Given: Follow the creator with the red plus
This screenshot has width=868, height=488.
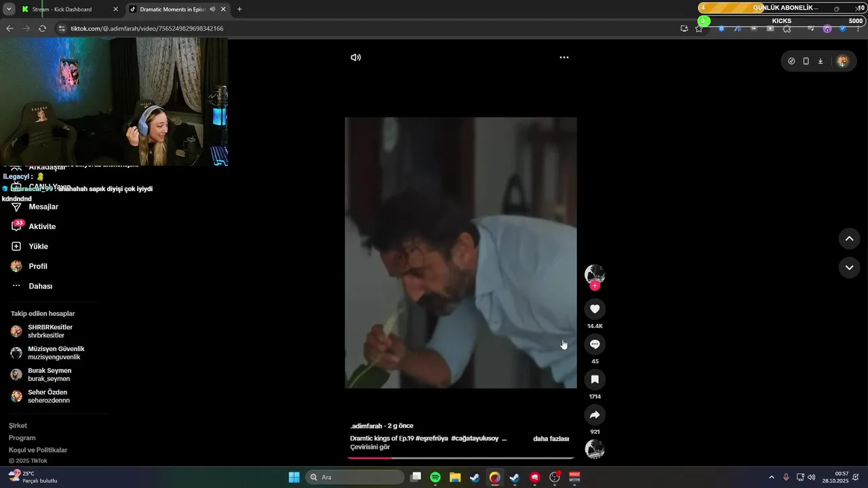Looking at the screenshot, I should [595, 286].
